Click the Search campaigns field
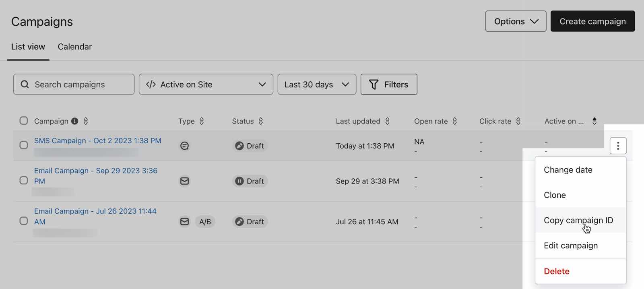This screenshot has width=644, height=289. 74,85
